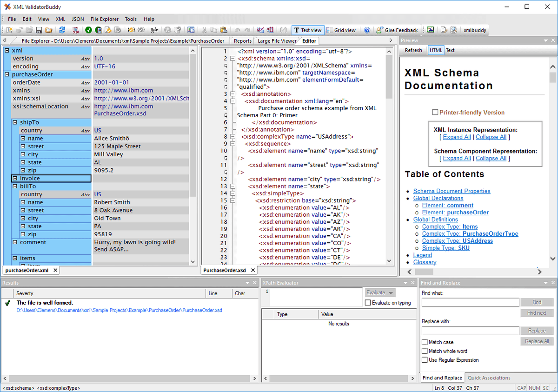
Task: Click the Rule toolbar icon
Action: pyautogui.click(x=154, y=30)
